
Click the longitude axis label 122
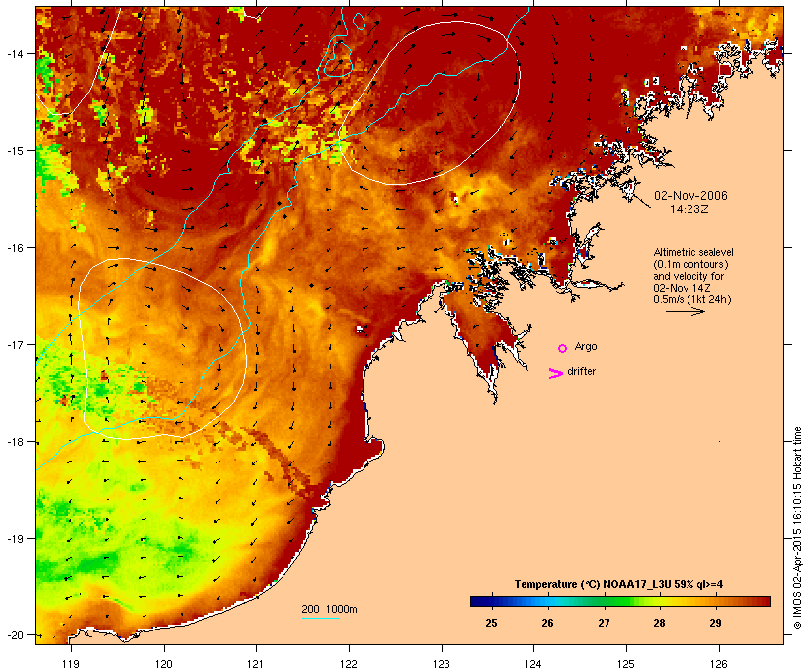(349, 664)
